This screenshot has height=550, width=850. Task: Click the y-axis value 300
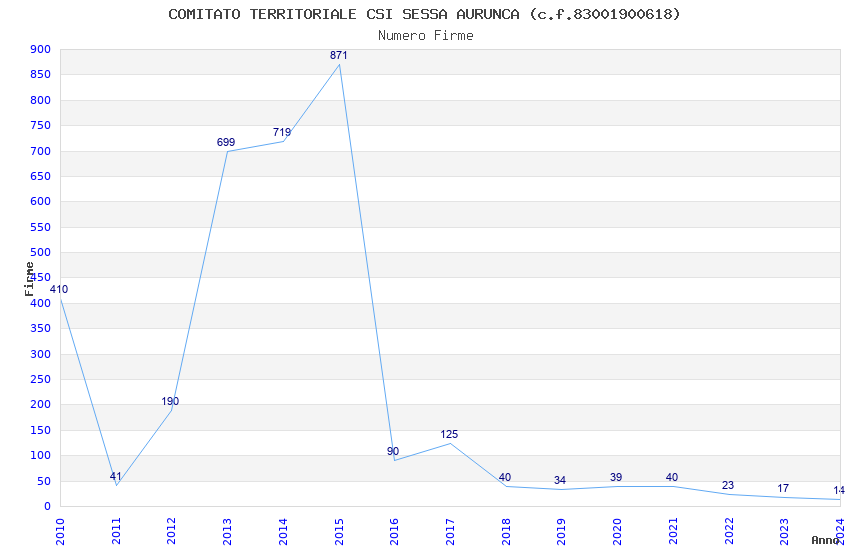pos(41,354)
